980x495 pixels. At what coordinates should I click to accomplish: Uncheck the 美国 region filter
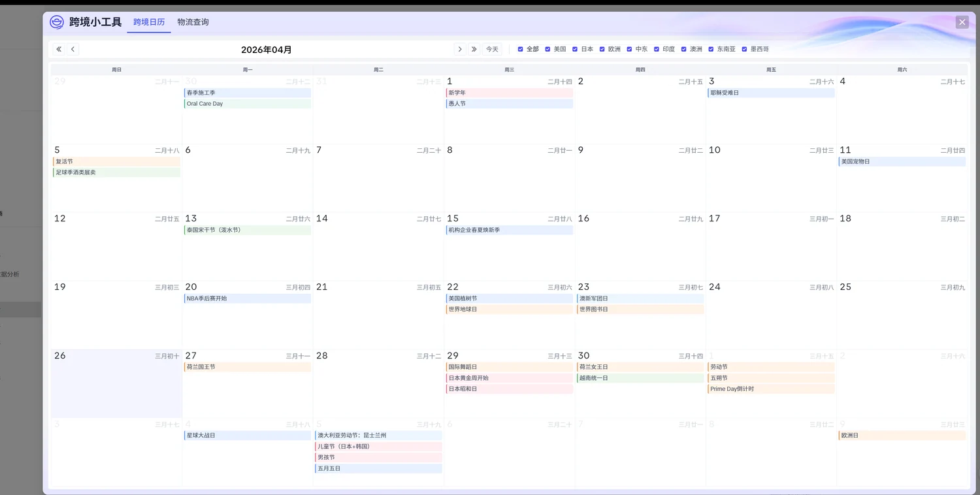click(547, 49)
